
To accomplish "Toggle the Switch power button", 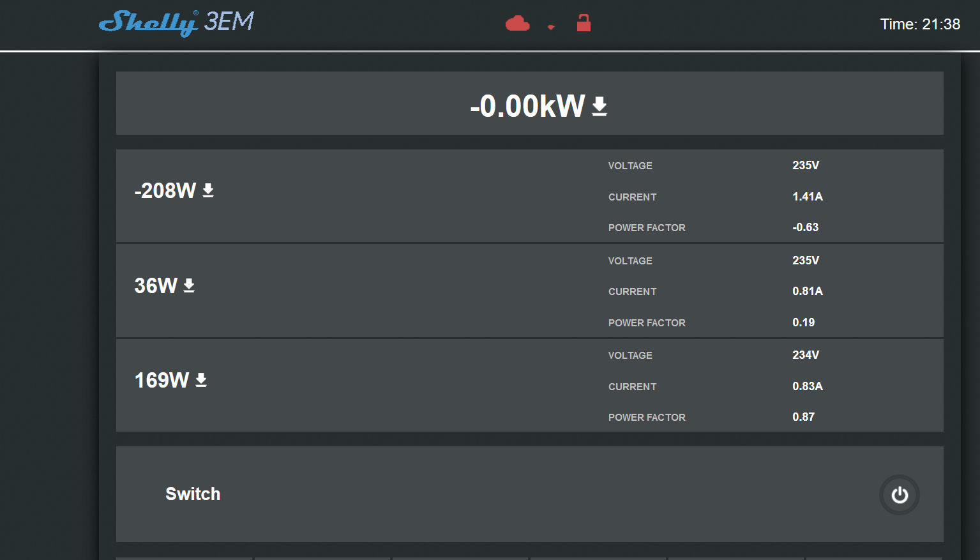I will tap(899, 495).
